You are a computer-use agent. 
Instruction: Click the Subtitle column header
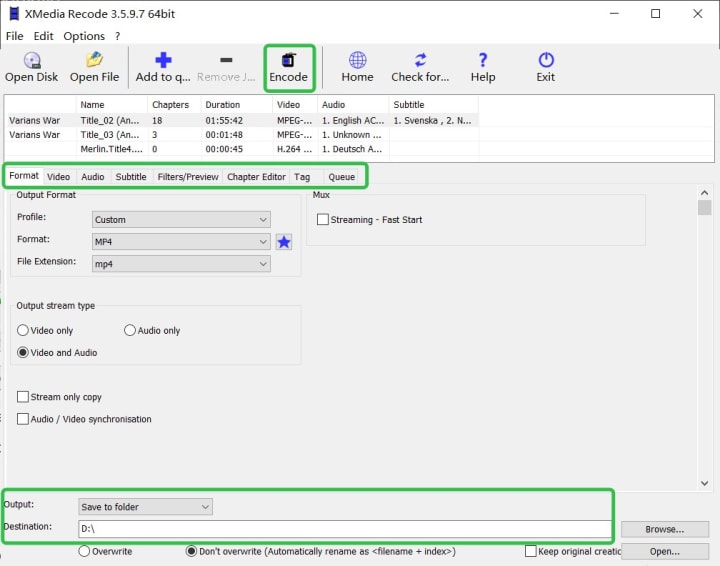(x=433, y=105)
